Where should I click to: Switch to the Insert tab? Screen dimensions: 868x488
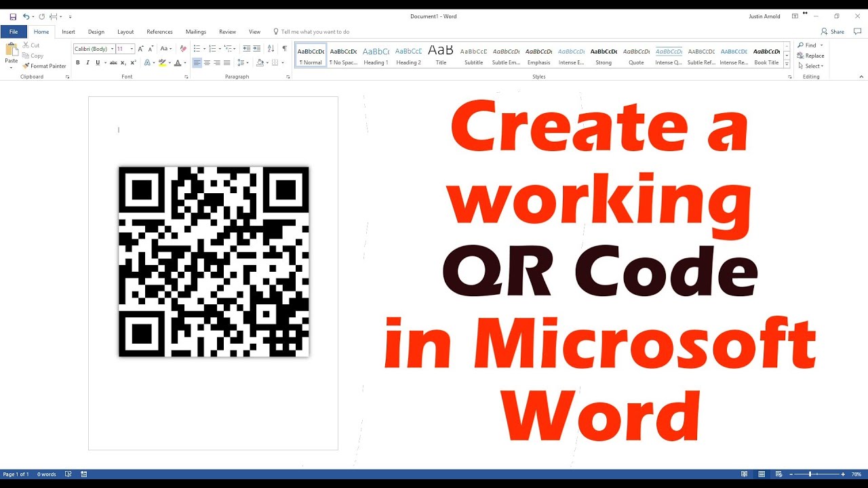(68, 32)
